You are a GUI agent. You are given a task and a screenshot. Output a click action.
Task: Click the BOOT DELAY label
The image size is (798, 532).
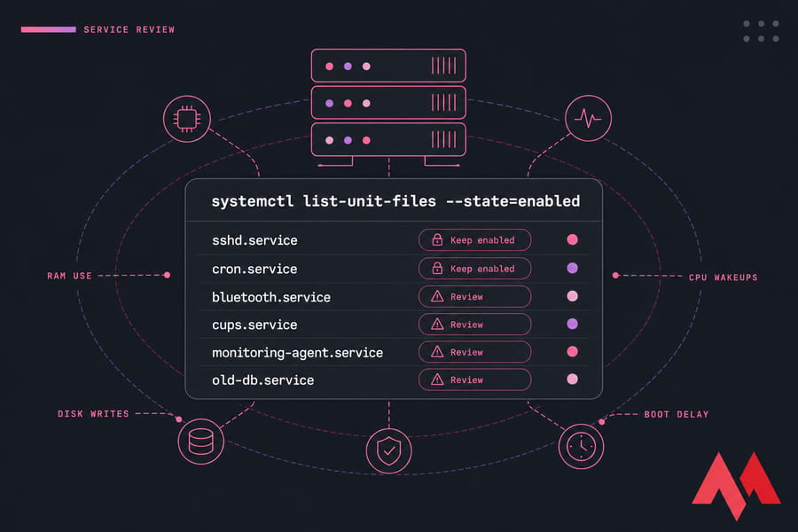(x=677, y=414)
